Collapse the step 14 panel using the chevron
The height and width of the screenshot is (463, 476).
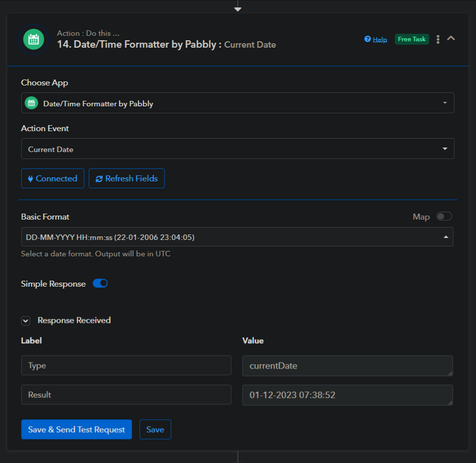451,38
